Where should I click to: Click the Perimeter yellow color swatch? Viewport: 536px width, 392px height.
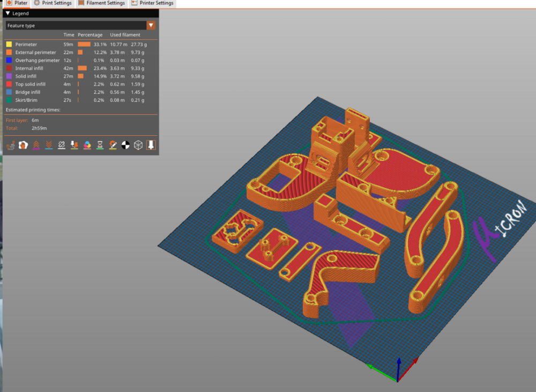[9, 44]
